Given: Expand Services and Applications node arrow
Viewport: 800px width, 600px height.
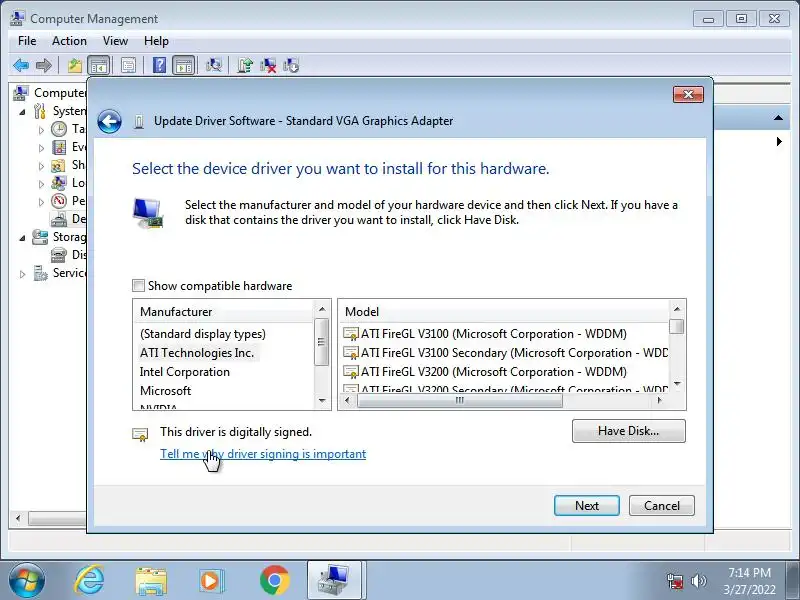Looking at the screenshot, I should pos(22,274).
